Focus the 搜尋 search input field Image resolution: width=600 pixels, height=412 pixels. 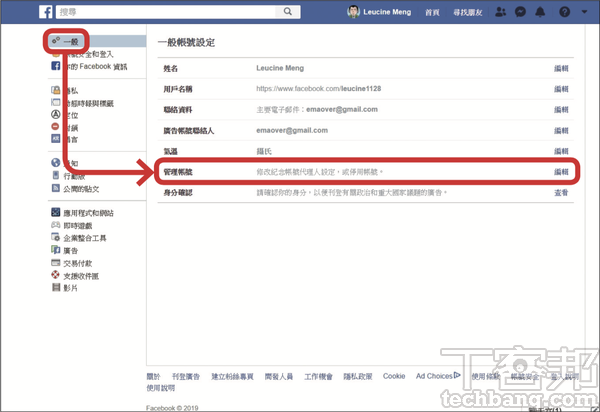coord(166,12)
